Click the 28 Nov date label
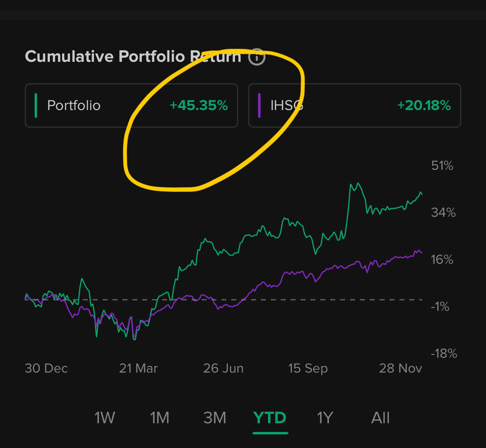The height and width of the screenshot is (448, 486). [x=400, y=368]
